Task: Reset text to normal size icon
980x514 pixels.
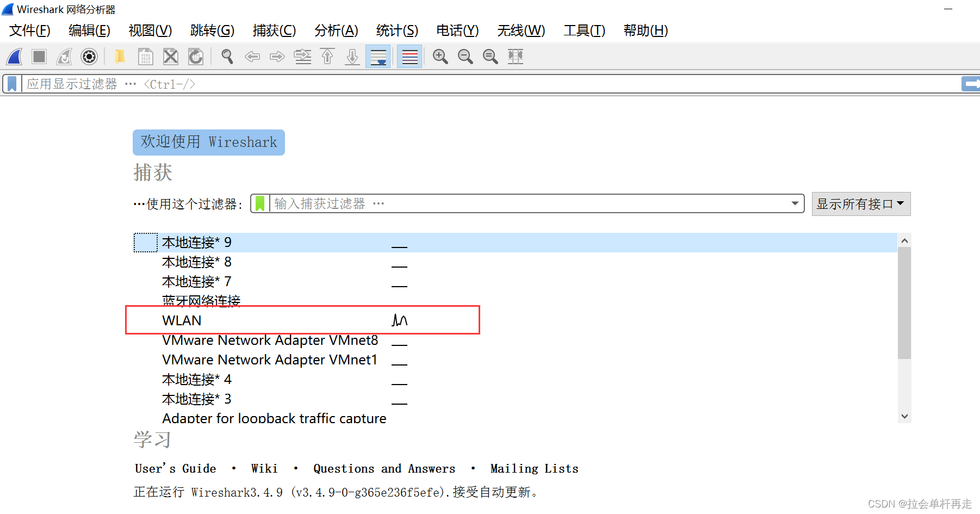Action: [491, 57]
